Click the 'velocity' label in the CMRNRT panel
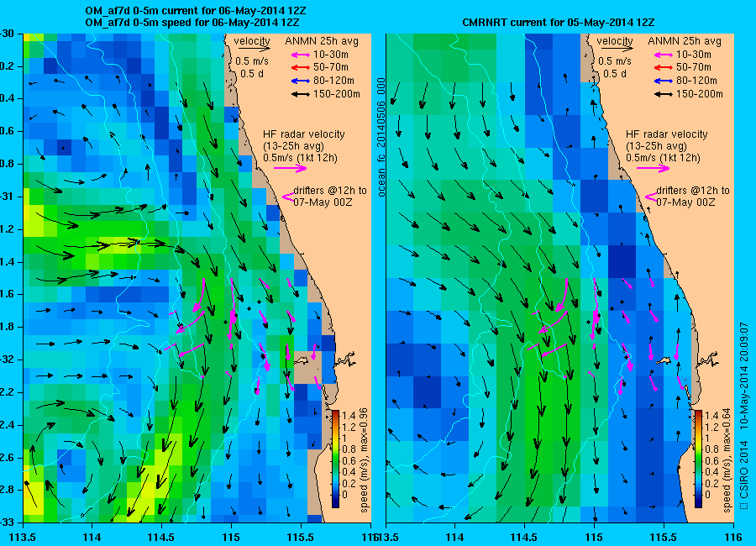This screenshot has height=546, width=756. point(615,41)
